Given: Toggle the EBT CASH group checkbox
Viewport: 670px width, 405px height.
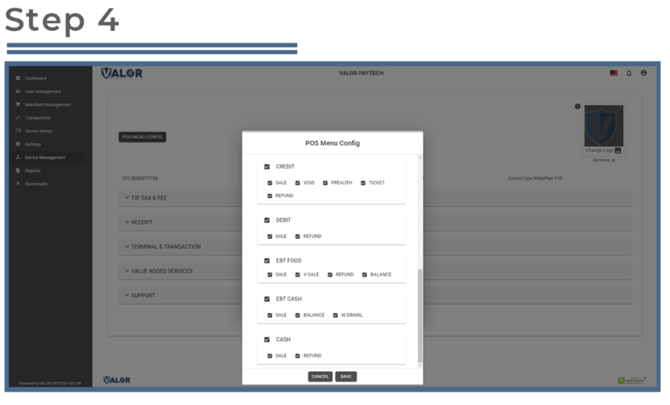Looking at the screenshot, I should (x=267, y=299).
